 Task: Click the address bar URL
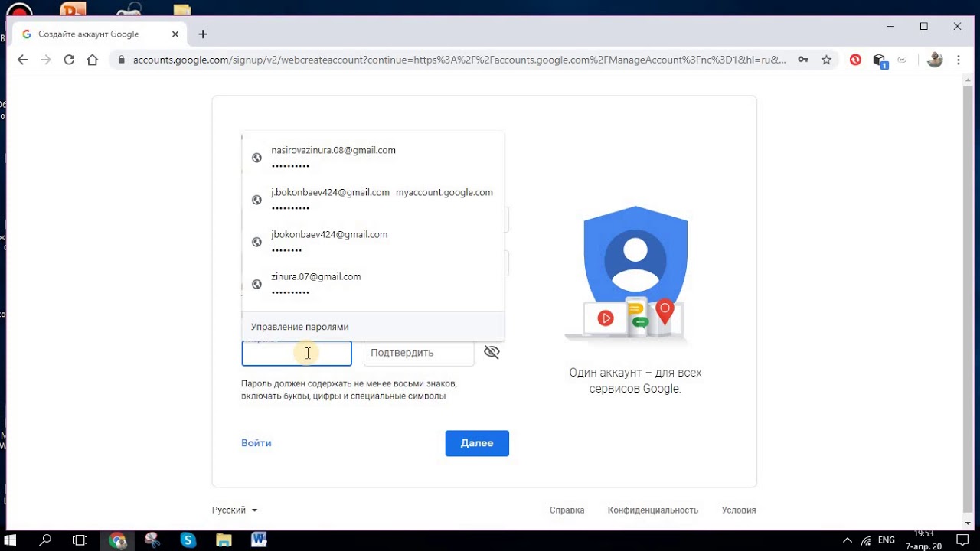(459, 60)
